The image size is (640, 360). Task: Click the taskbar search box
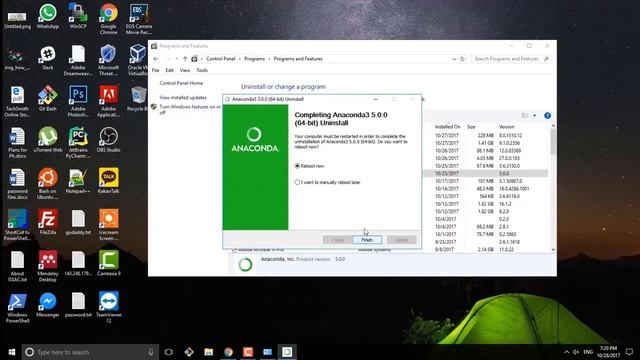[x=90, y=352]
